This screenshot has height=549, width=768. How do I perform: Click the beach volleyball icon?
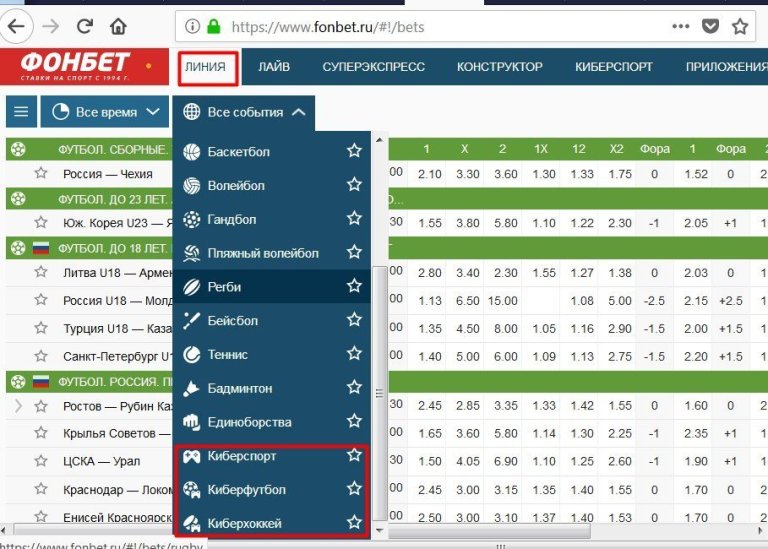click(x=192, y=253)
